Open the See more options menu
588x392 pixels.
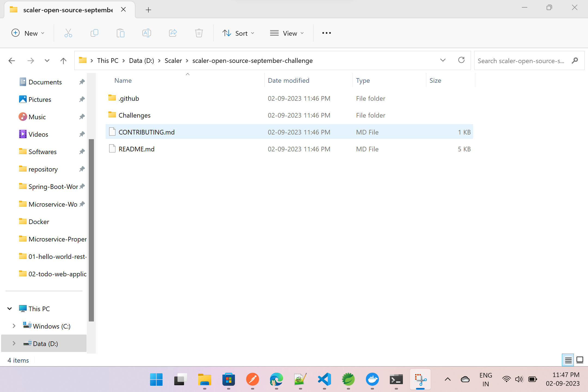point(326,33)
